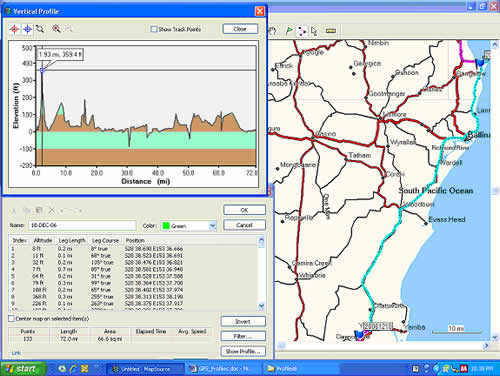Select the yellow measure ruler tool
Viewport: 500px width, 376px height.
330,31
